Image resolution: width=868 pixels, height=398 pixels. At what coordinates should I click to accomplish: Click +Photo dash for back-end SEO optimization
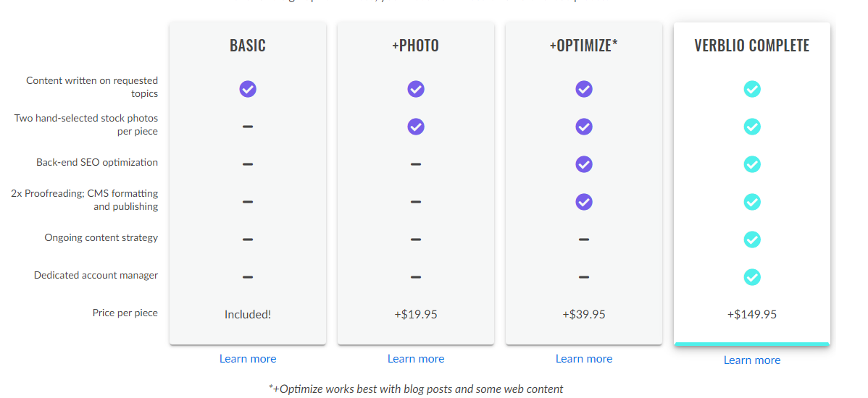pos(416,164)
